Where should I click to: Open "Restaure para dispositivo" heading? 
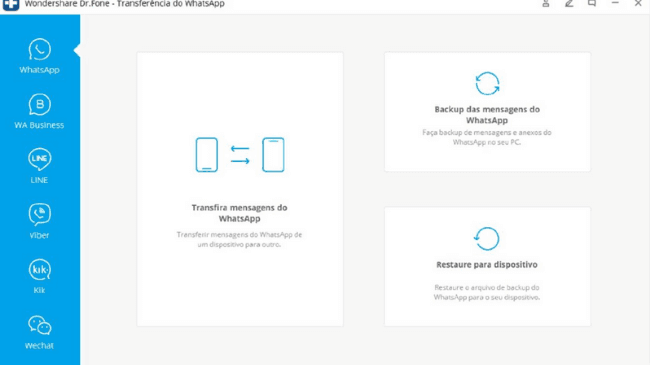click(x=487, y=265)
